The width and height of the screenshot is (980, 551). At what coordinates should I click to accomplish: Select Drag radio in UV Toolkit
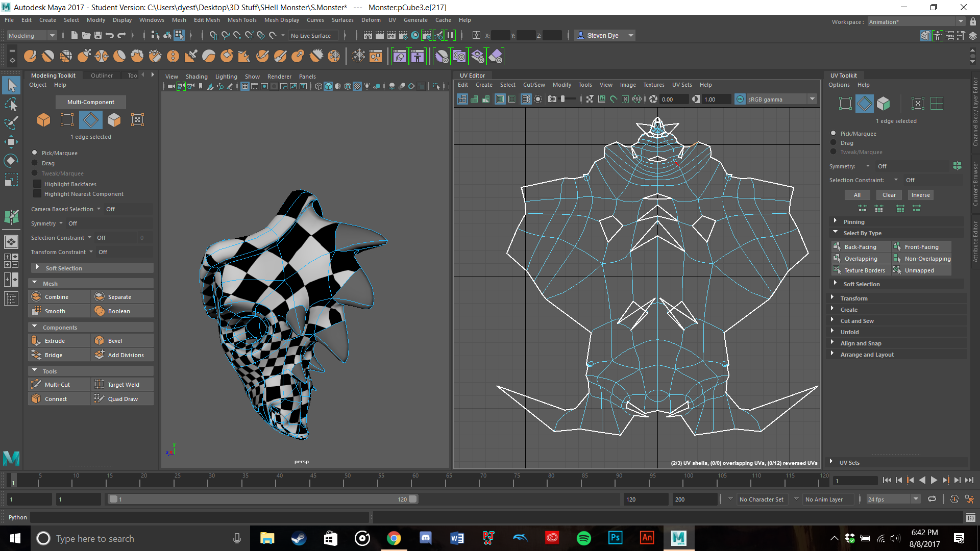pyautogui.click(x=834, y=143)
